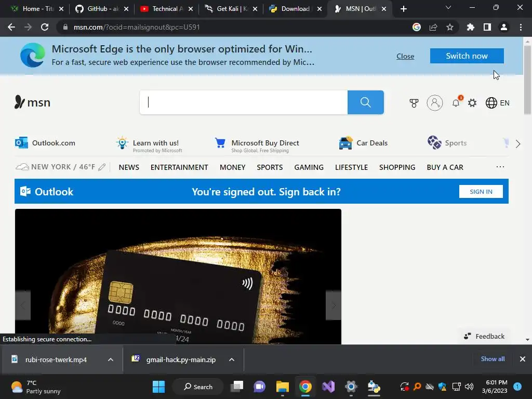
Task: Click the Switch now button
Action: click(x=467, y=56)
